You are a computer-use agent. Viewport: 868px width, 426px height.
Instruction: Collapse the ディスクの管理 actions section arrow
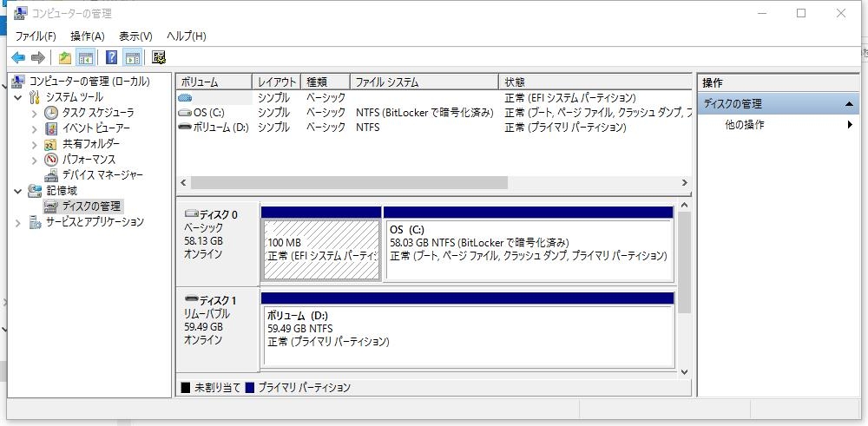849,104
